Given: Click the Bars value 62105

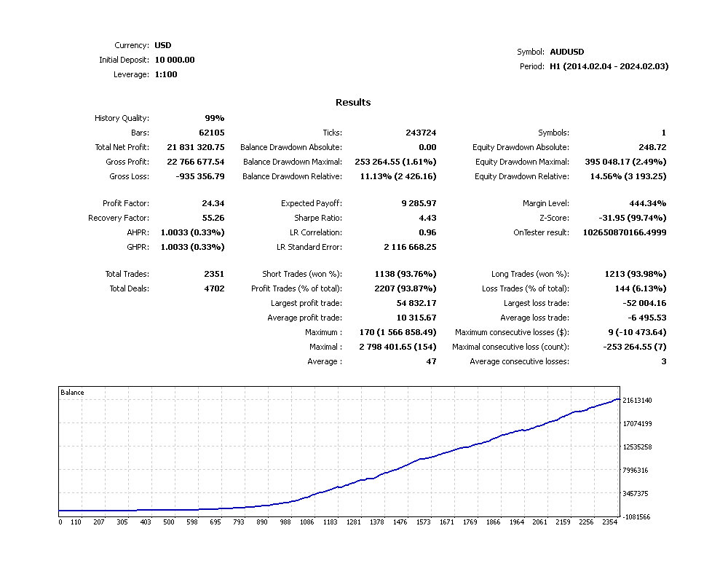Looking at the screenshot, I should (x=212, y=133).
